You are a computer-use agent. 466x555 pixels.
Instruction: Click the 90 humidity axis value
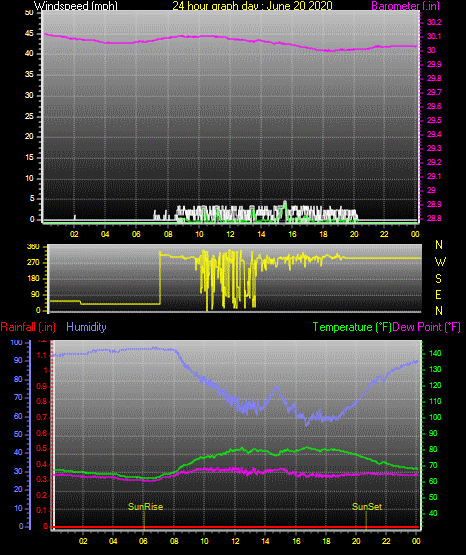coord(18,360)
